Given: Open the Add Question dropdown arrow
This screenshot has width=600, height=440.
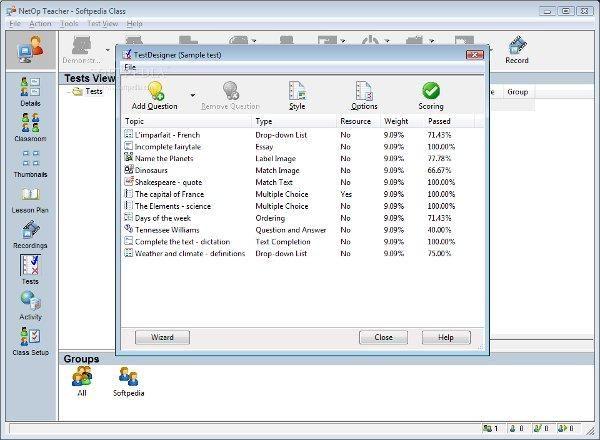Looking at the screenshot, I should point(193,95).
